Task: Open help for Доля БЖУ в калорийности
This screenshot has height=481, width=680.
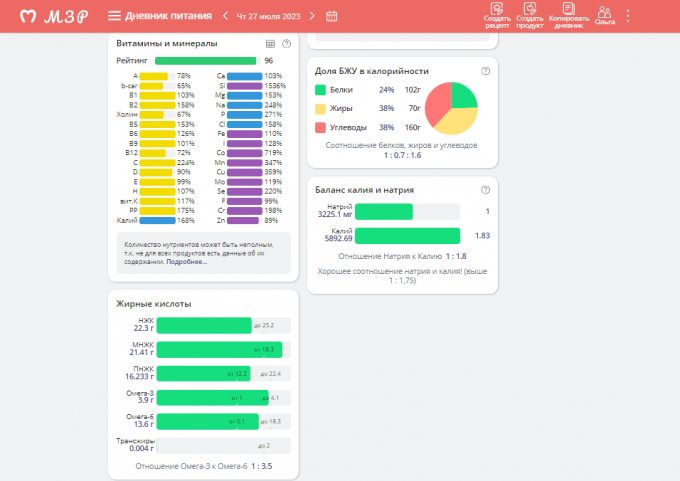Action: pyautogui.click(x=485, y=71)
